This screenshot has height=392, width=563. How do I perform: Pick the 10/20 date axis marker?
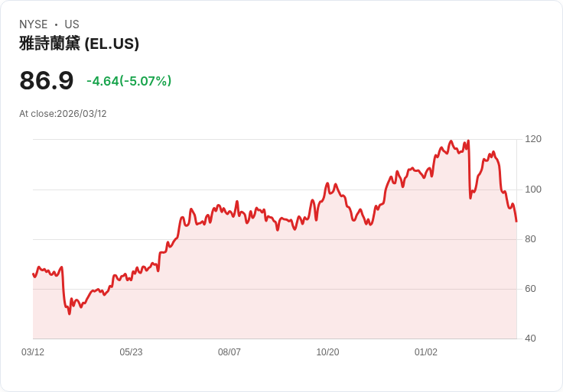point(327,352)
